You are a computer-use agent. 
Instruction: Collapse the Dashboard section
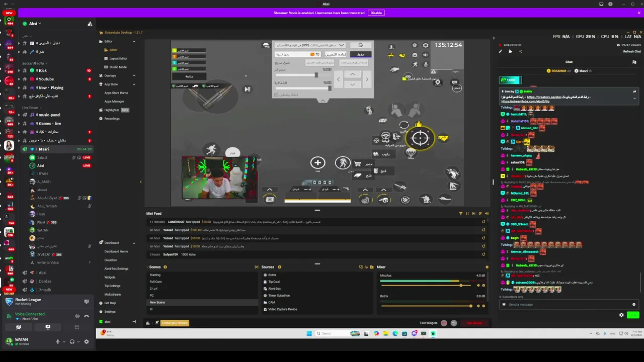[x=134, y=243]
